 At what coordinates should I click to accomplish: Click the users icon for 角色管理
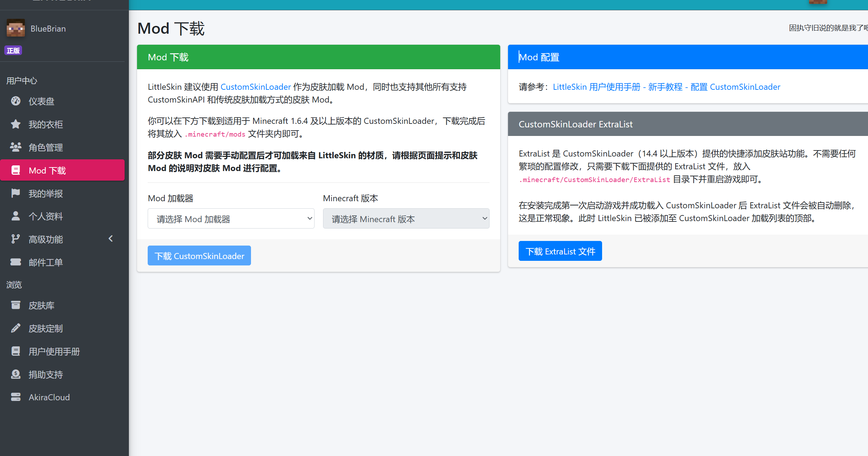[16, 147]
